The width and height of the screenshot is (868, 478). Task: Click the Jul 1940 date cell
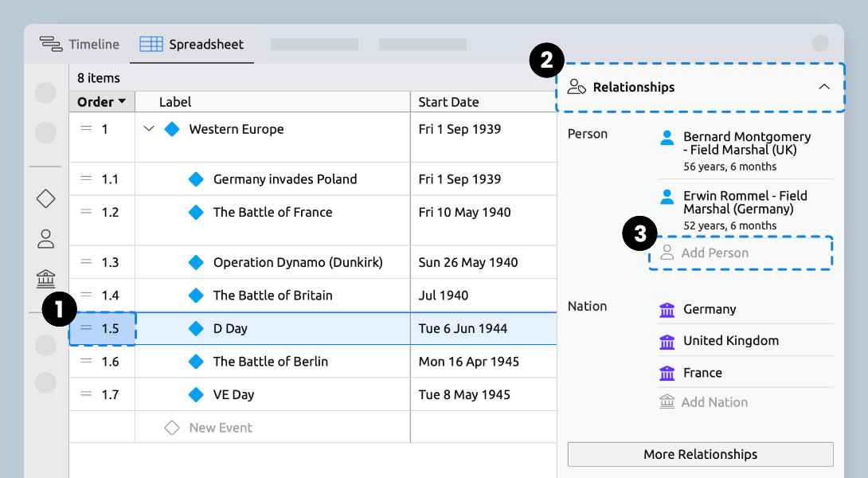444,296
